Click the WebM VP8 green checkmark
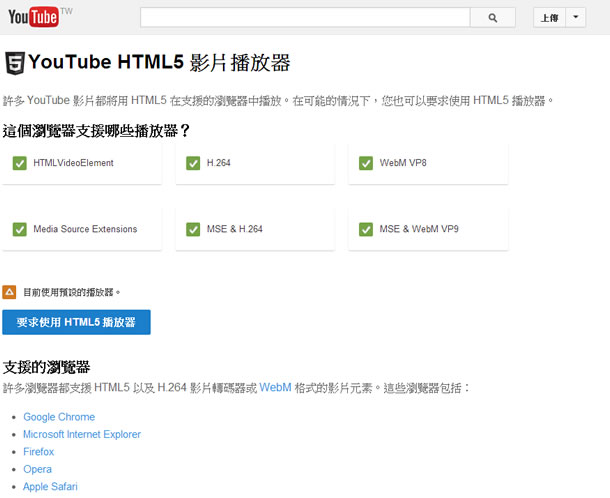 366,163
